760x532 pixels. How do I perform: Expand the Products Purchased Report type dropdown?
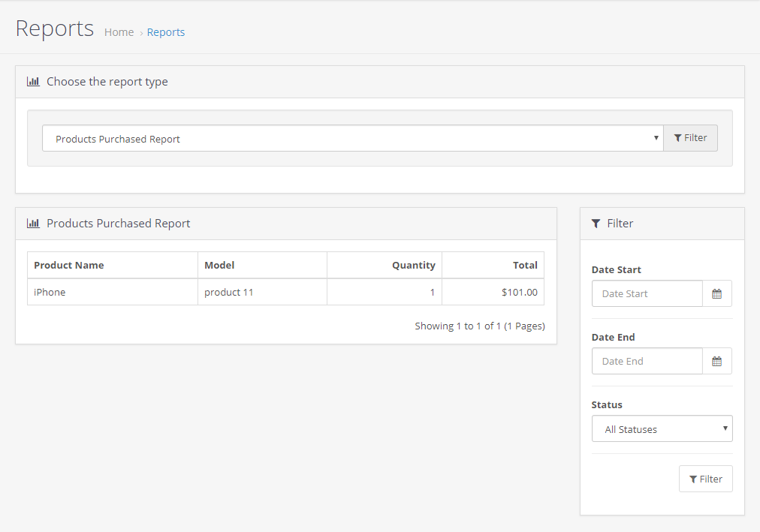[352, 139]
